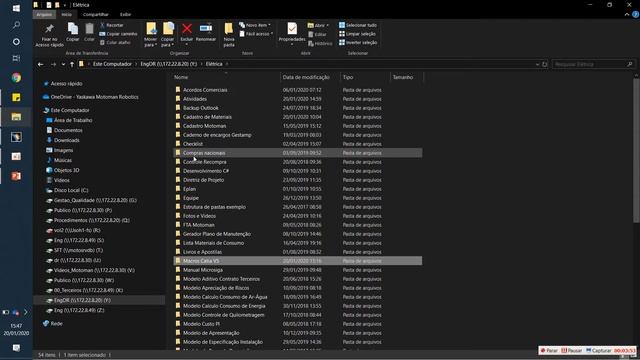Select the Macros Catia V5 folder
Viewport: 640px width, 360px height.
coord(298,261)
